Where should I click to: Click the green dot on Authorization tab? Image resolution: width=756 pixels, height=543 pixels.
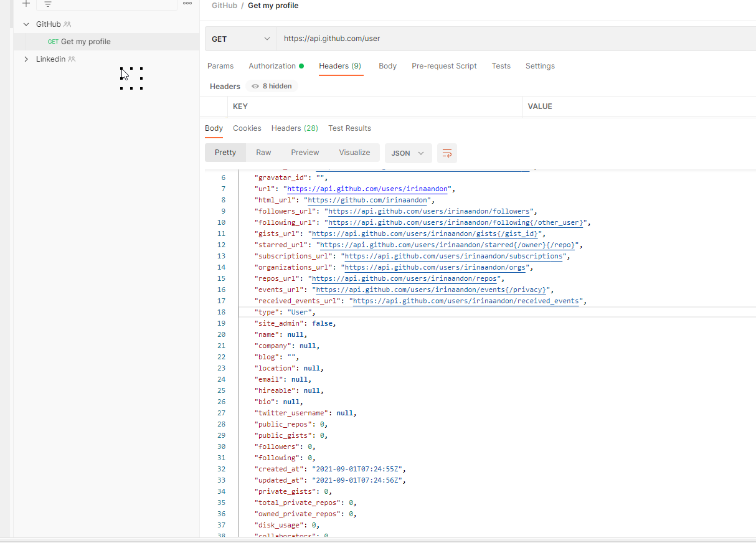pos(303,64)
